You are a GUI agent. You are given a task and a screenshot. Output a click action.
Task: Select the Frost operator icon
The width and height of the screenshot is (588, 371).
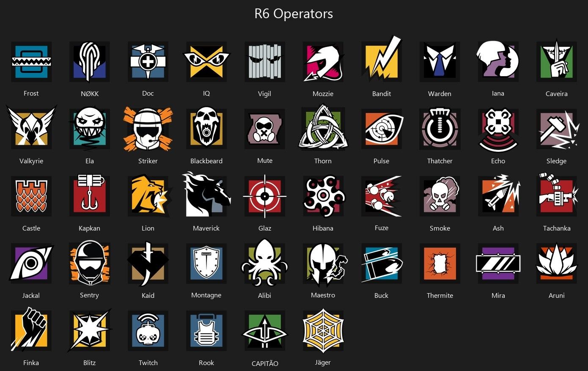(x=31, y=62)
